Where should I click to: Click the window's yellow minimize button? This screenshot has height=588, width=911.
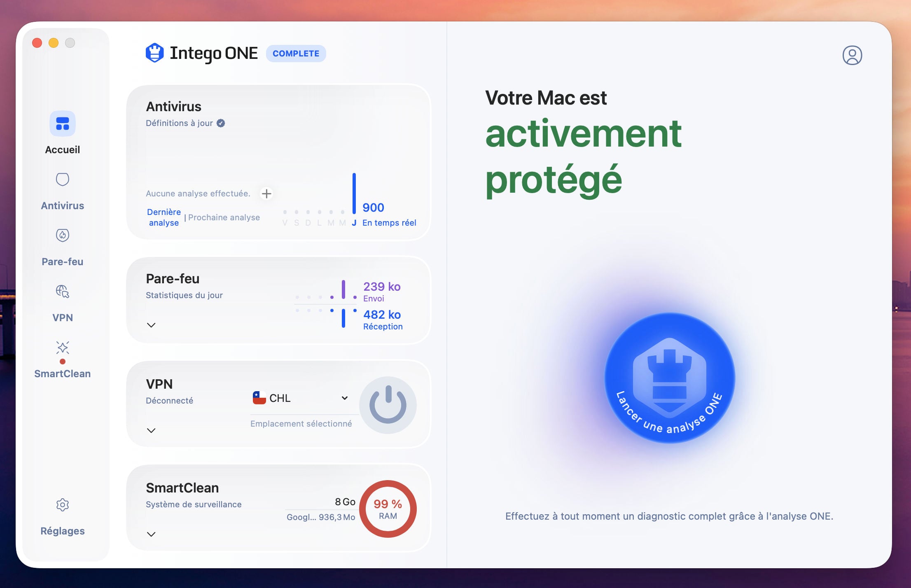pos(54,43)
